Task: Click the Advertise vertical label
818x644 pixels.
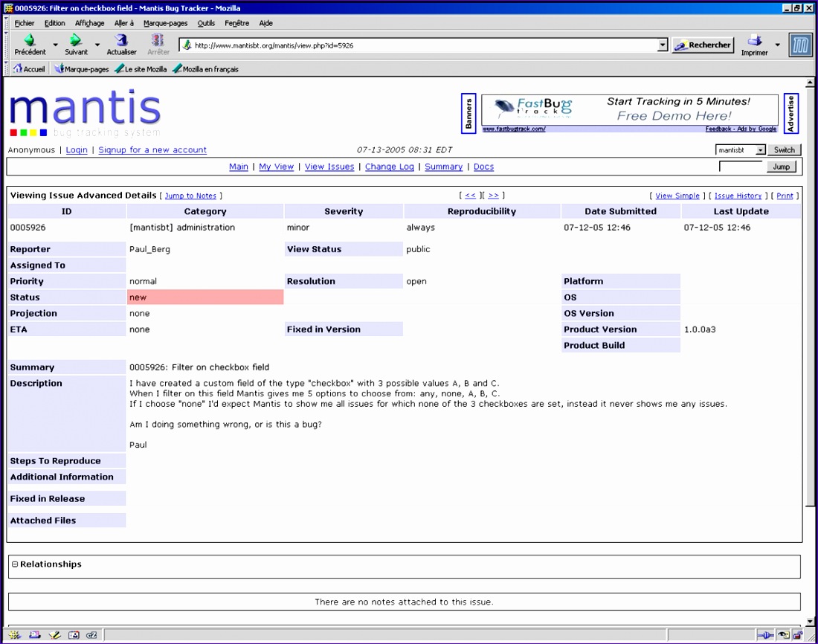Action: [x=791, y=113]
